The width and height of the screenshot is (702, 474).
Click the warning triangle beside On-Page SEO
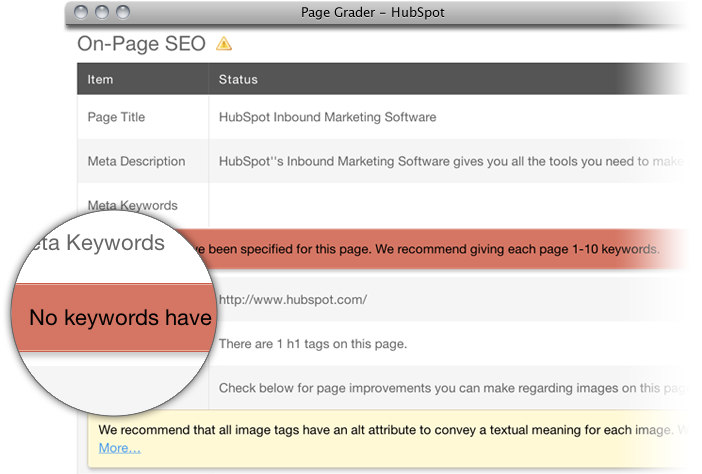(x=224, y=44)
